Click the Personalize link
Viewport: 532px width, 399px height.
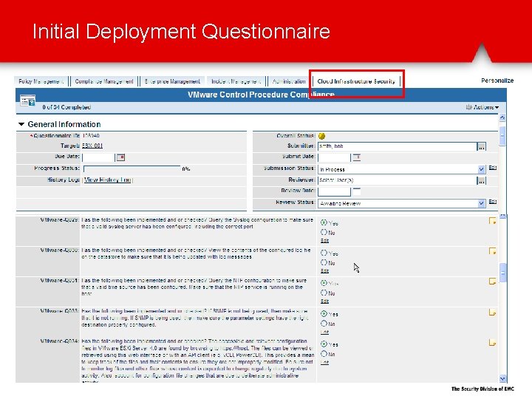tap(497, 81)
